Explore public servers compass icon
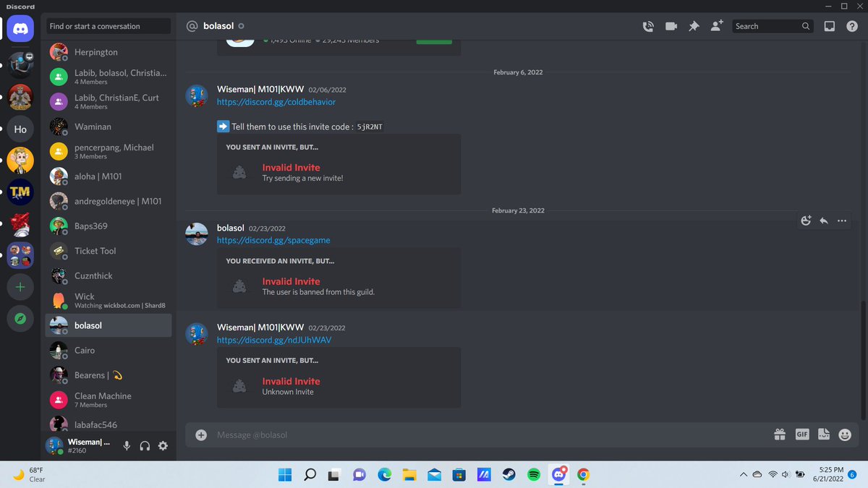868x488 pixels. (20, 318)
